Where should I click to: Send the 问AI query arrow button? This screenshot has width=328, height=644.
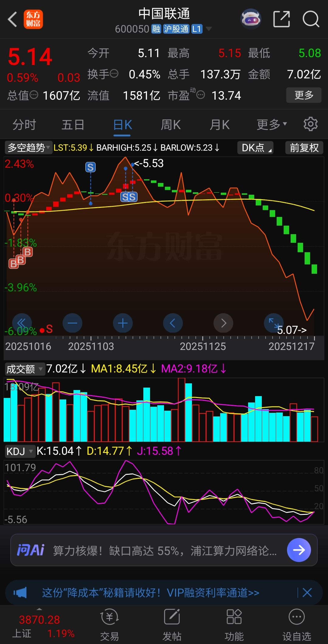[x=299, y=550]
